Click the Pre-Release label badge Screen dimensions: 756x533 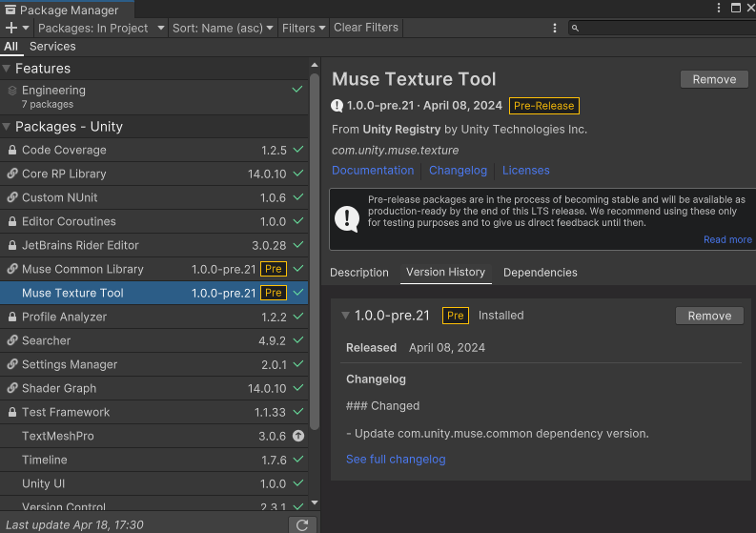543,106
